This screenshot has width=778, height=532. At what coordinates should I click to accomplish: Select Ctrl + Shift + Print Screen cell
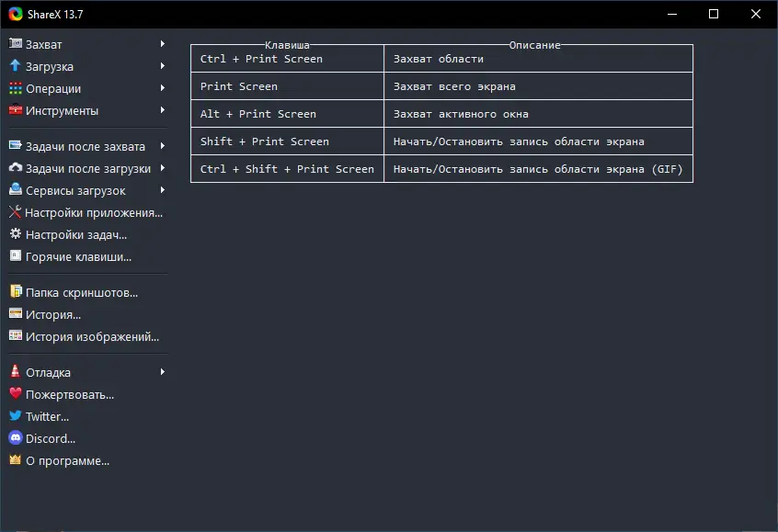point(287,168)
